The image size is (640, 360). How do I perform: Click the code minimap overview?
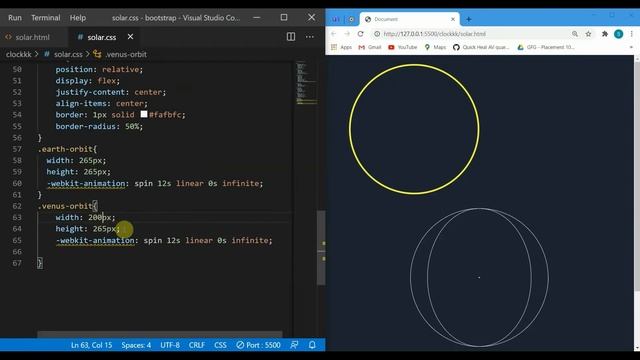click(x=306, y=84)
